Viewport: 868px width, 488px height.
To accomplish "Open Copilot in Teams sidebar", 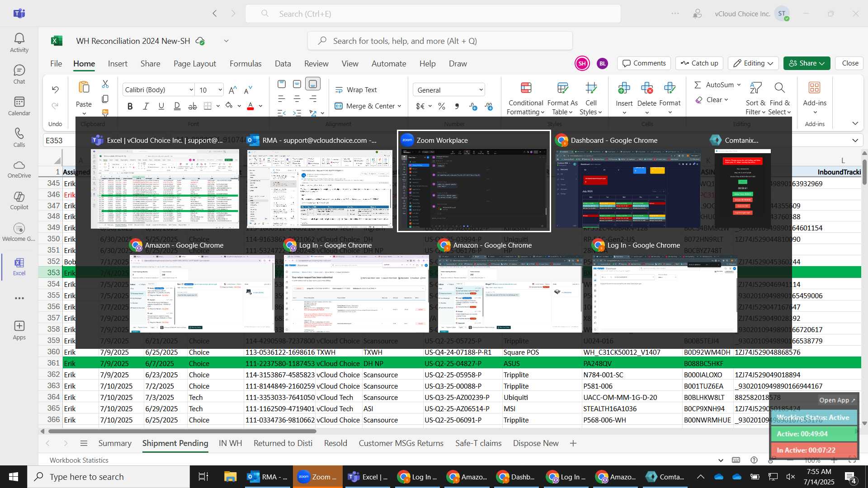I will click(x=19, y=201).
